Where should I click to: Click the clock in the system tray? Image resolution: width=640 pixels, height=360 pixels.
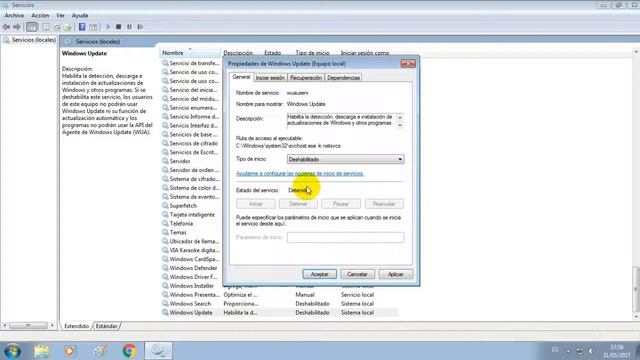(617, 351)
